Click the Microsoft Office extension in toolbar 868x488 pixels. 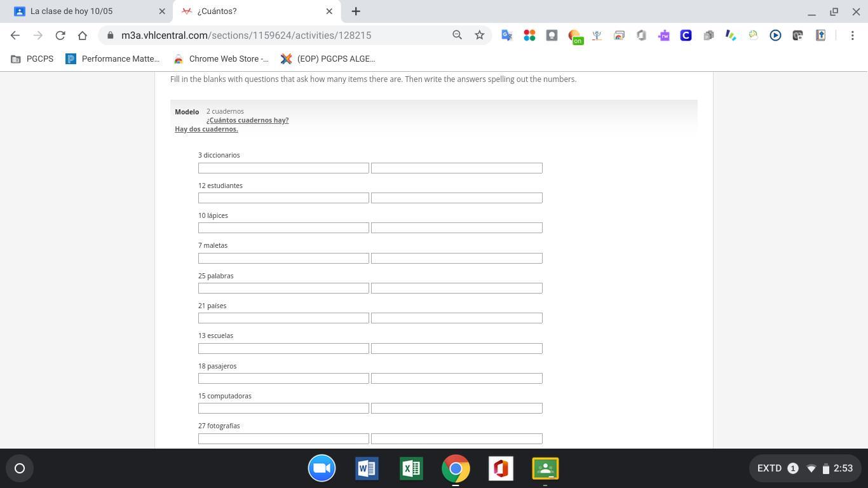click(641, 36)
